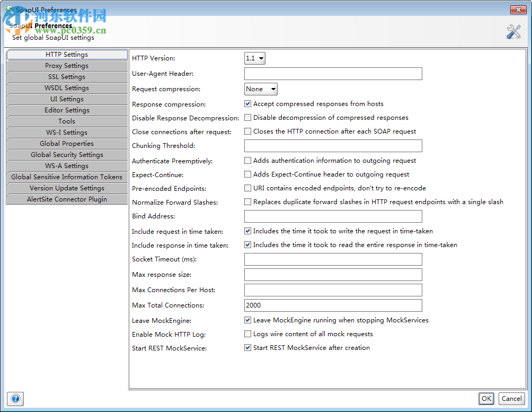
Task: Confirm preferences with OK
Action: (486, 398)
